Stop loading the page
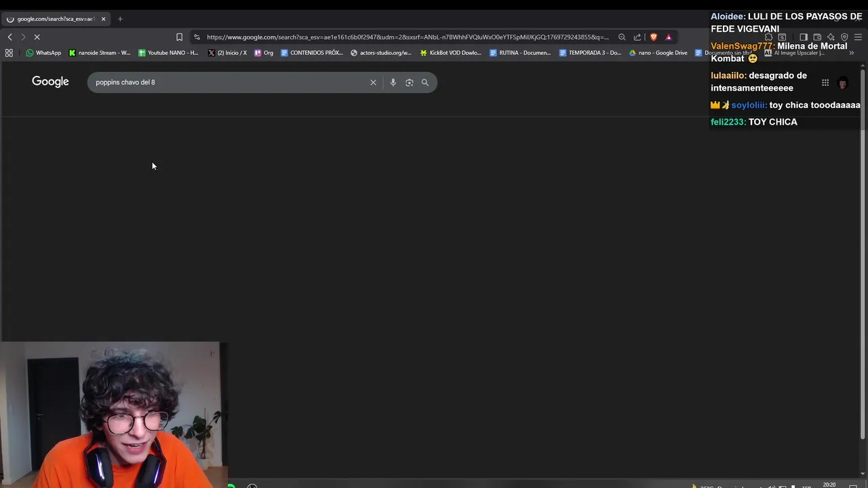Image resolution: width=868 pixels, height=488 pixels. click(x=37, y=37)
